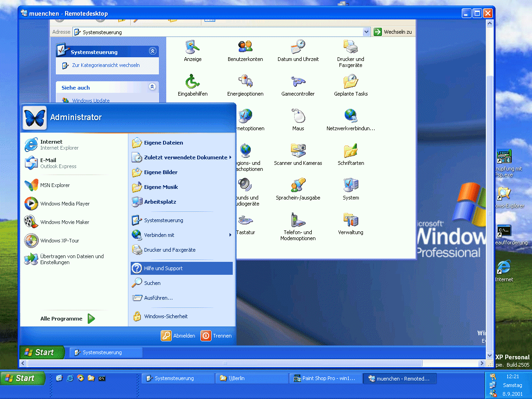Open the Energieoptionen icon
The image size is (532, 399).
click(245, 85)
